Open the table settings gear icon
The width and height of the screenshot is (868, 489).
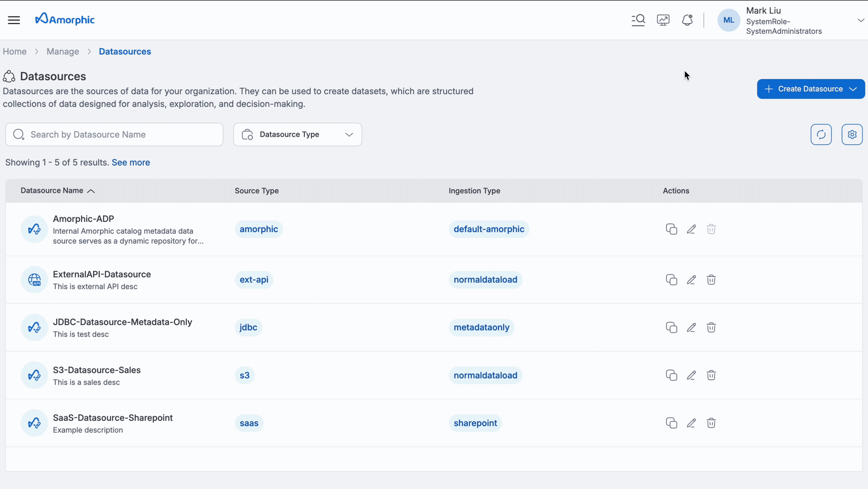[x=852, y=134]
